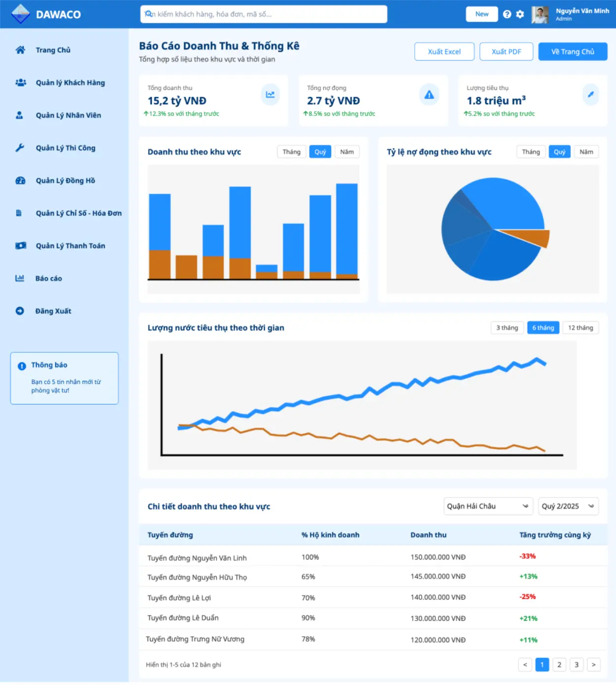
Task: Click the orange slice of pie chart
Action: coord(534,237)
